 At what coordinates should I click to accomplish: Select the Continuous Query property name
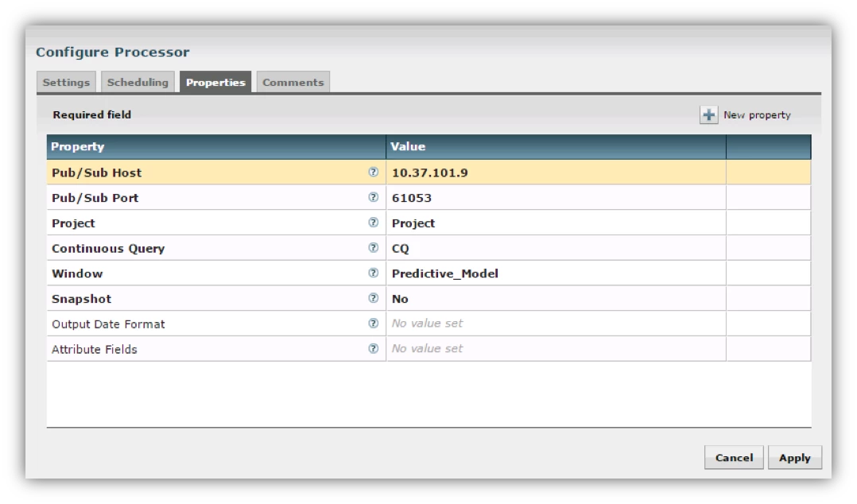click(108, 248)
